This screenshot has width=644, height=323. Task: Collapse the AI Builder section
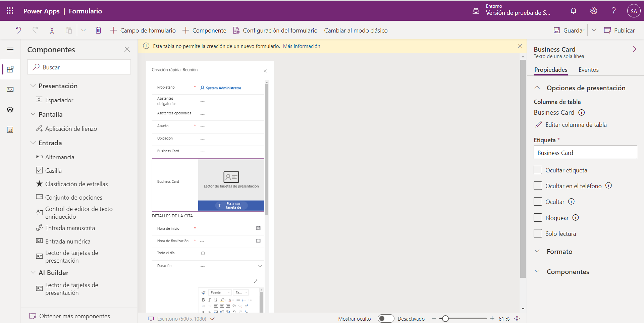pyautogui.click(x=33, y=273)
